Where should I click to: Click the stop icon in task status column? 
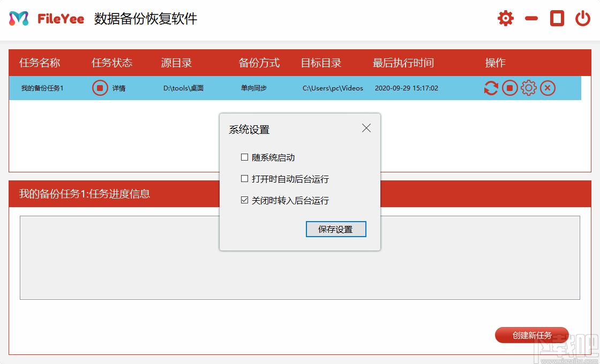100,88
